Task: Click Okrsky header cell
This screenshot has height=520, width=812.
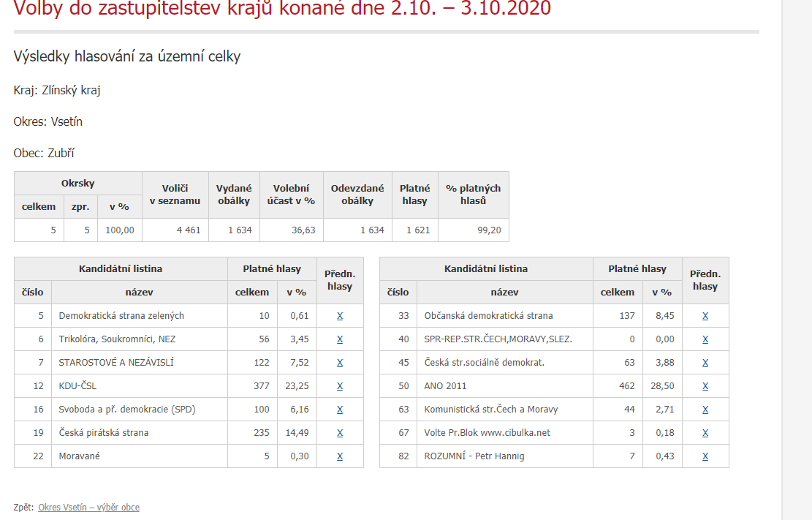Action: pos(77,183)
